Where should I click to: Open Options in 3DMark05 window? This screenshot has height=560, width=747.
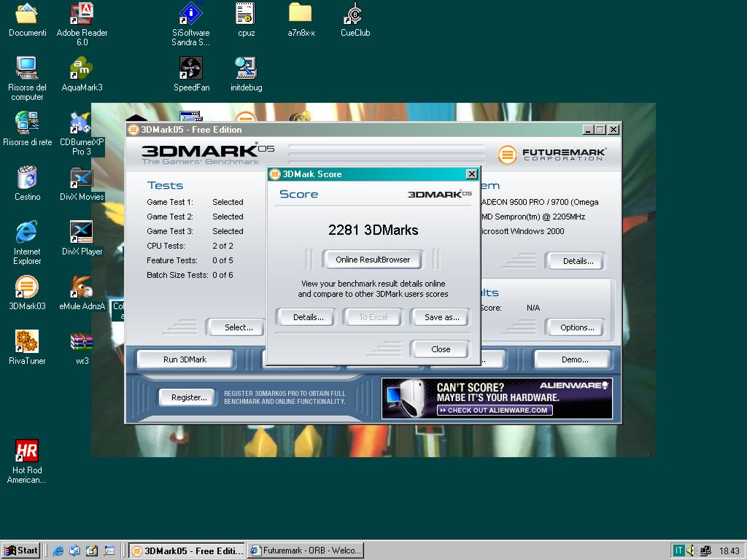tap(577, 327)
